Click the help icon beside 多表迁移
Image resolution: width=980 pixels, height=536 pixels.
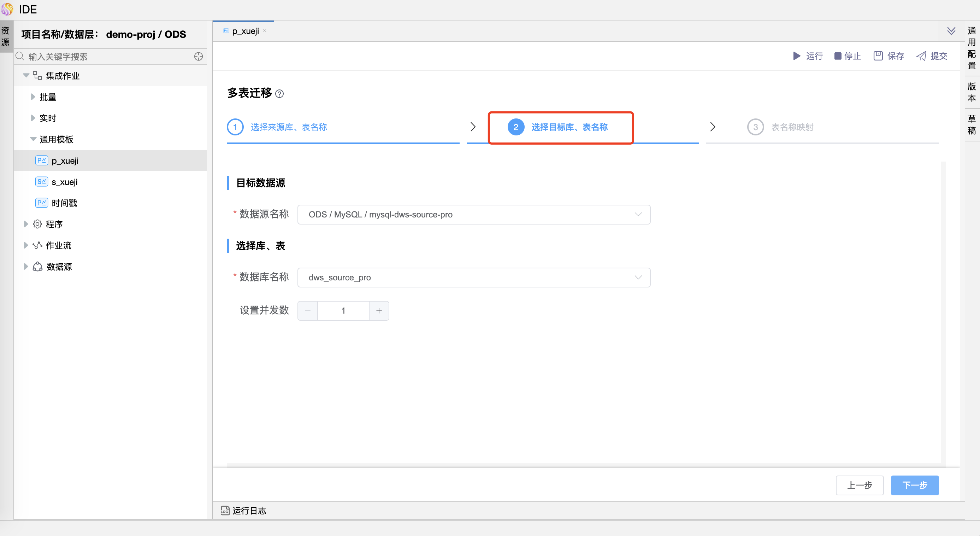(279, 94)
